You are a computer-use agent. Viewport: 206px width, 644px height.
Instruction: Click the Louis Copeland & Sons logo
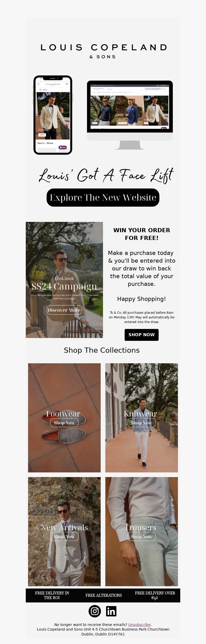coord(103,51)
